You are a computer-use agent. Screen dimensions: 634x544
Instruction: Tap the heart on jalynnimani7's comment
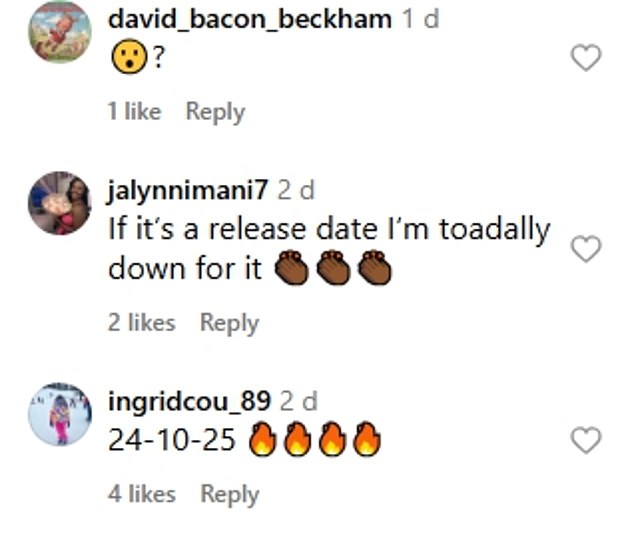click(585, 249)
